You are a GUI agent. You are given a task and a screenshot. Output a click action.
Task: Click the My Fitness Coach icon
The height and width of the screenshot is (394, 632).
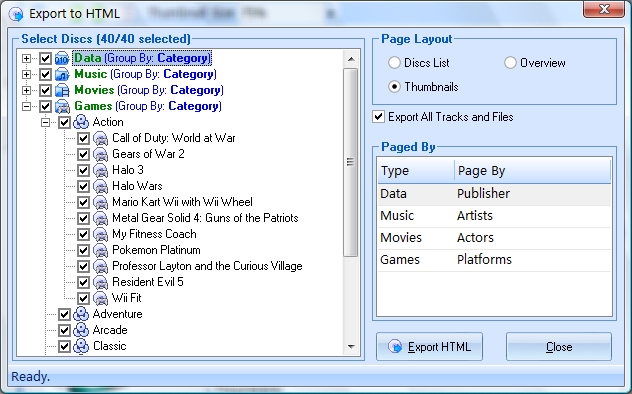click(100, 234)
